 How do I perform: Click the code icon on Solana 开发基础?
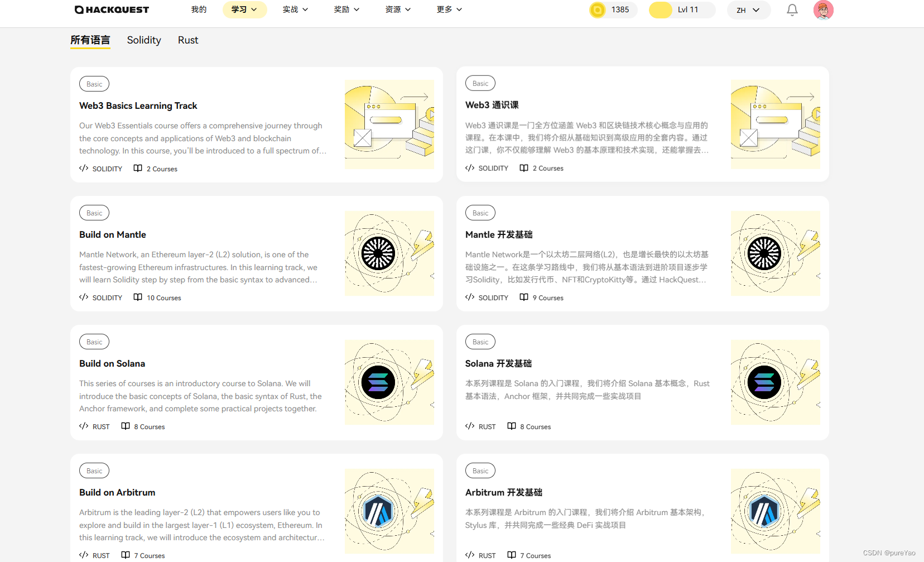click(x=470, y=426)
